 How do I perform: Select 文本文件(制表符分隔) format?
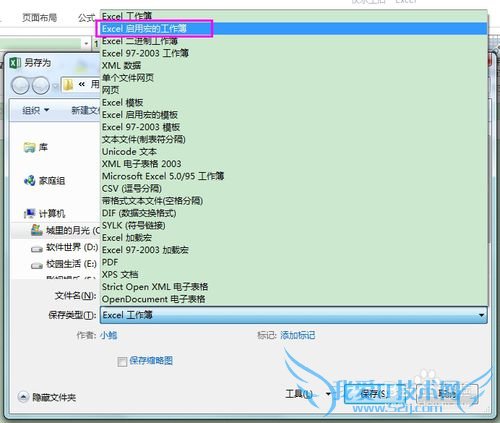294,139
